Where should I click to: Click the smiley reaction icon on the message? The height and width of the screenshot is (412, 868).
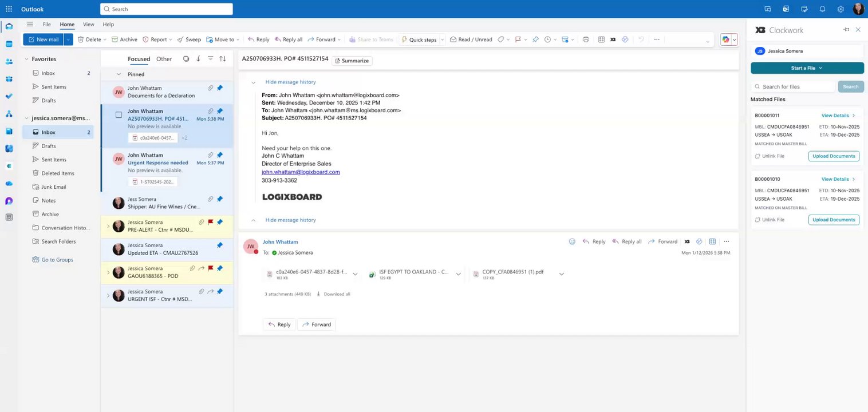[572, 241]
